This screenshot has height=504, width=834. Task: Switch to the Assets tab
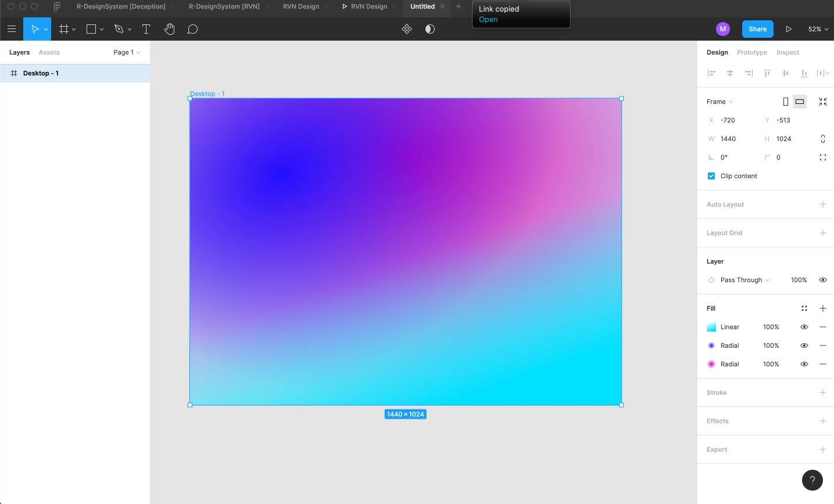click(x=49, y=52)
